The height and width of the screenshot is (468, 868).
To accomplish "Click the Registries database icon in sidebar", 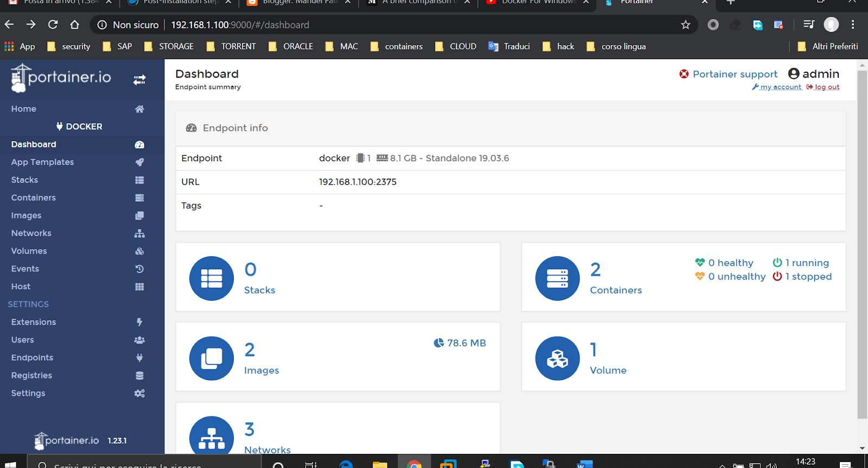I will (139, 376).
